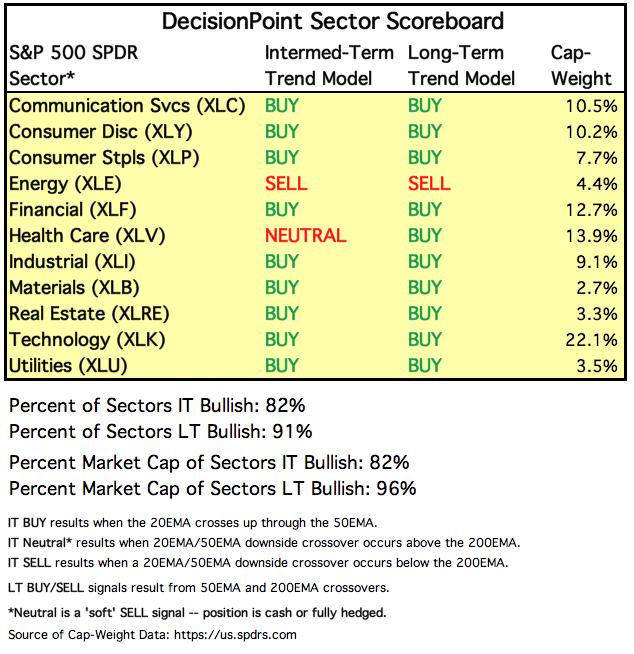Click the Utilities (XLU) long-term BUY signal
This screenshot has width=634, height=654.
(x=424, y=366)
